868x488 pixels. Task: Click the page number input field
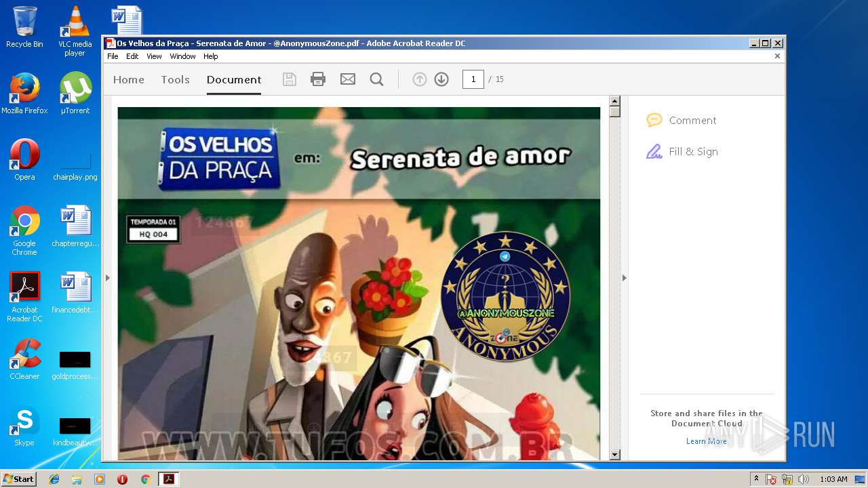pos(473,79)
